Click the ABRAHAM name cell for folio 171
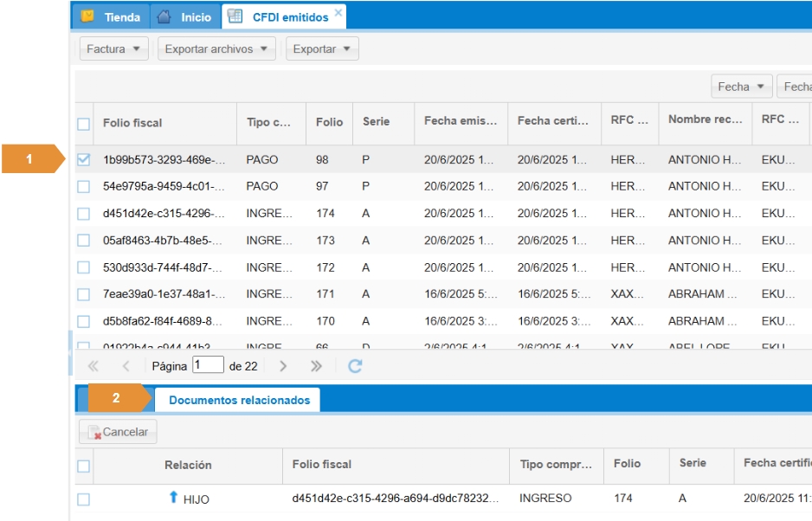 pyautogui.click(x=706, y=294)
